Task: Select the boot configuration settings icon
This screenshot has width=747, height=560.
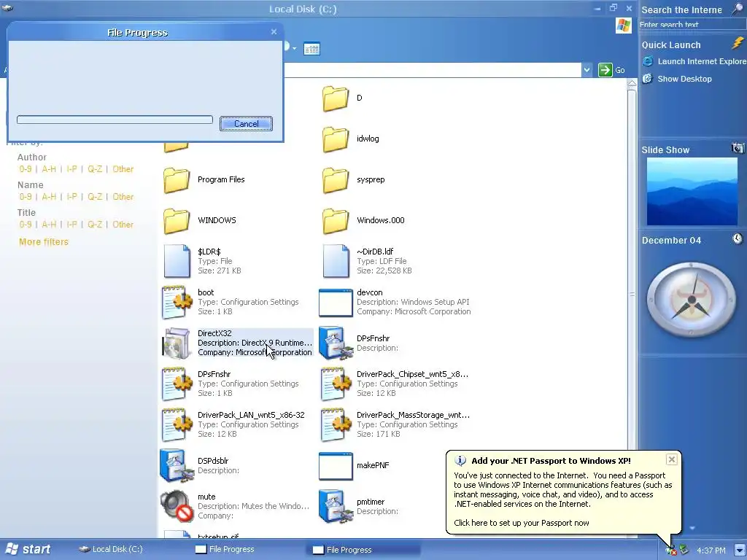Action: [177, 302]
